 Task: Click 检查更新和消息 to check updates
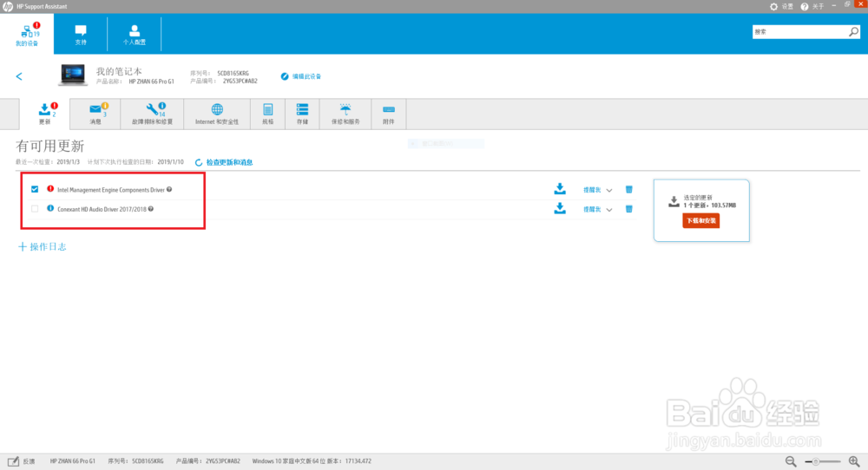point(224,162)
